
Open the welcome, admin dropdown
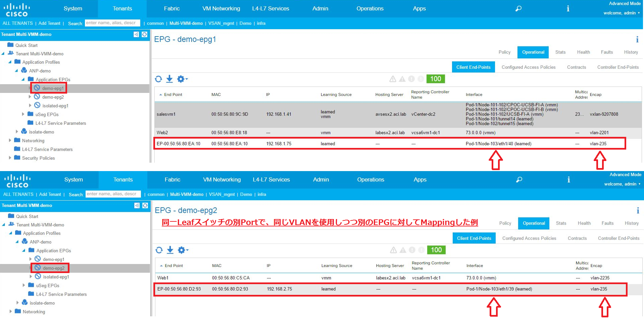(x=622, y=13)
